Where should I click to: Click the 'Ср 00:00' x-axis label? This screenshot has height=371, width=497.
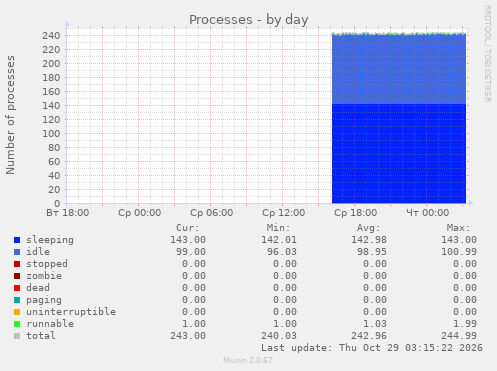point(140,213)
